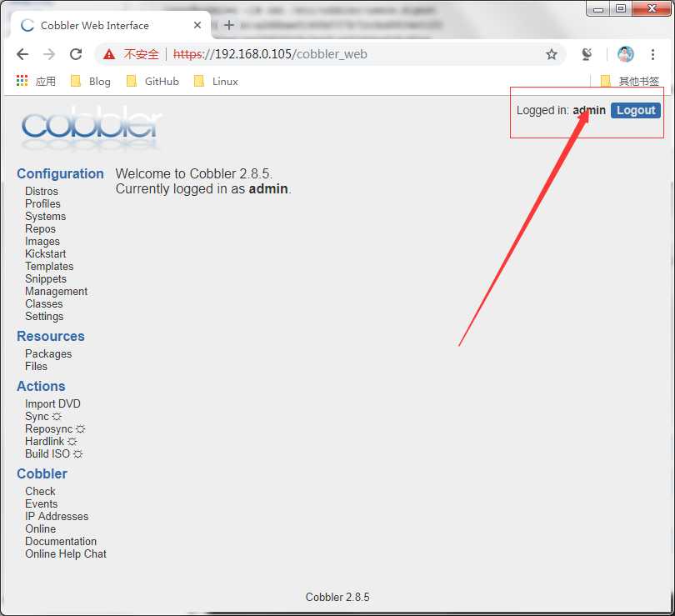Close the Cobbler Web Interface tab
Viewport: 675px width, 616px height.
(x=197, y=25)
